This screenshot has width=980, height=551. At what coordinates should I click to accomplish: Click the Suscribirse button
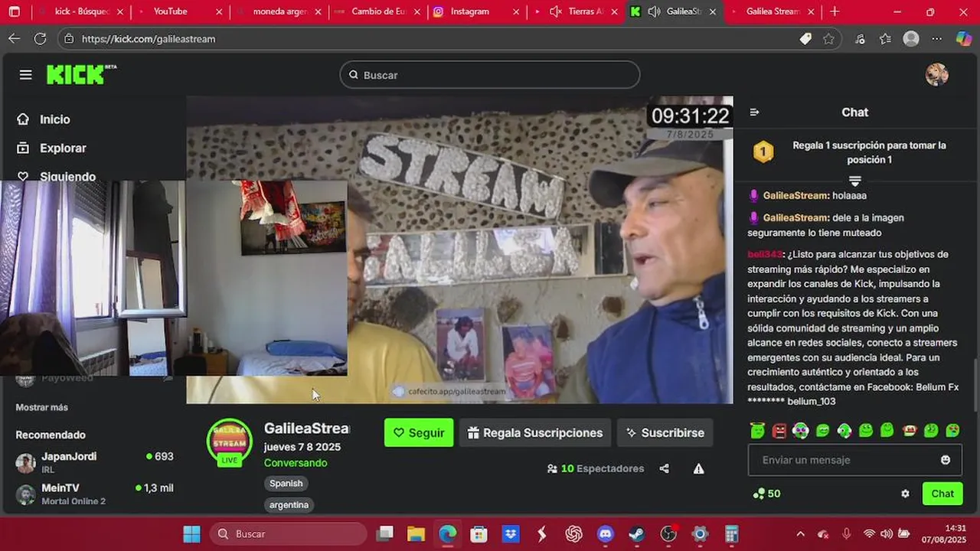tap(665, 432)
